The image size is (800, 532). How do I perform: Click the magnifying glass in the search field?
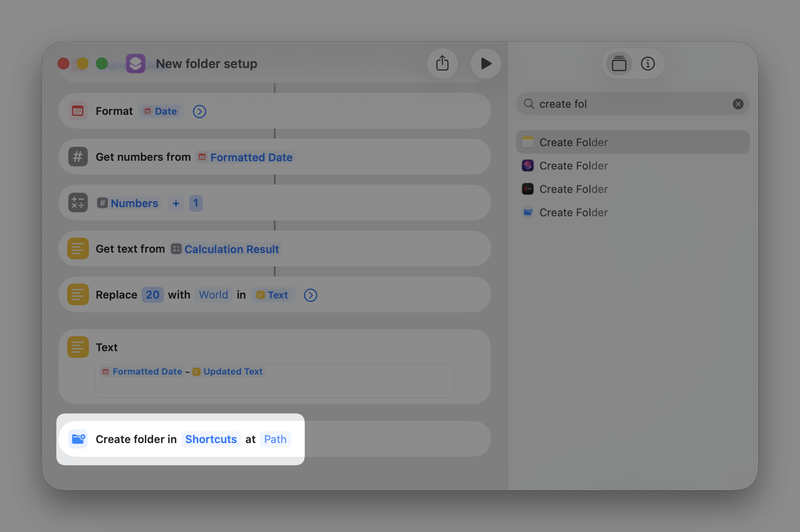pyautogui.click(x=529, y=104)
